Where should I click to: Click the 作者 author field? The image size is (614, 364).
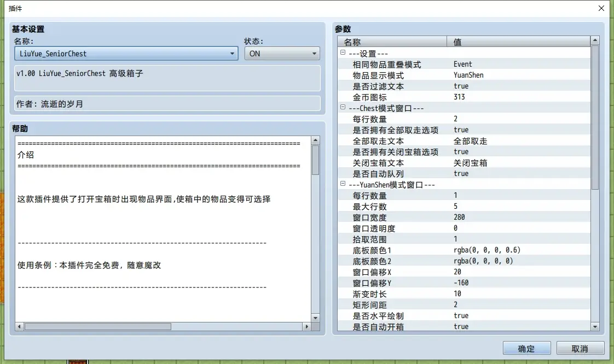point(167,104)
